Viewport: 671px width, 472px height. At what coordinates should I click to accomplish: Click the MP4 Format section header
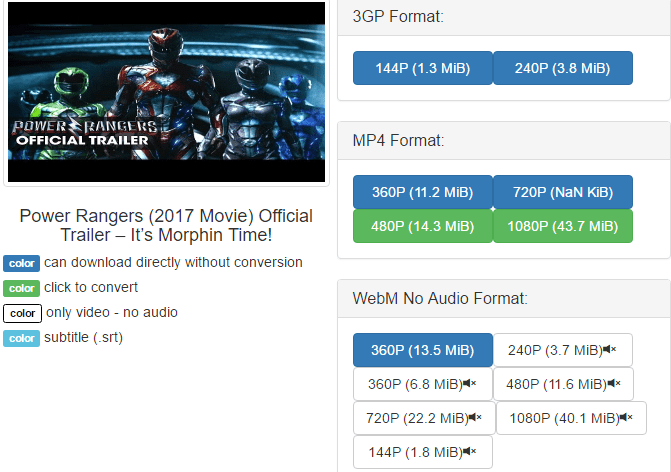pos(504,140)
